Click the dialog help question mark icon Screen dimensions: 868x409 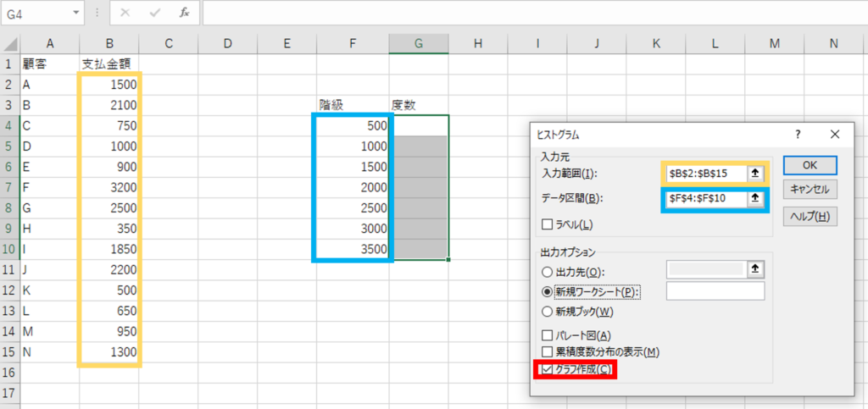click(798, 134)
